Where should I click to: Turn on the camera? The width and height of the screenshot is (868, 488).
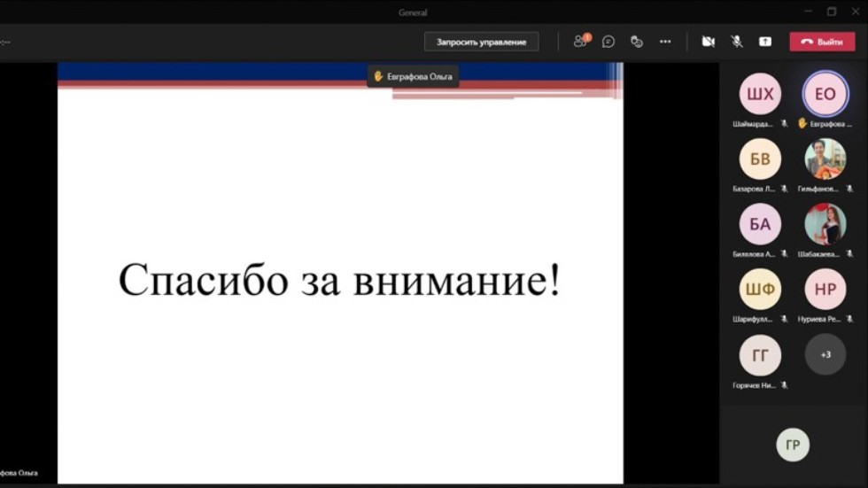tap(708, 42)
